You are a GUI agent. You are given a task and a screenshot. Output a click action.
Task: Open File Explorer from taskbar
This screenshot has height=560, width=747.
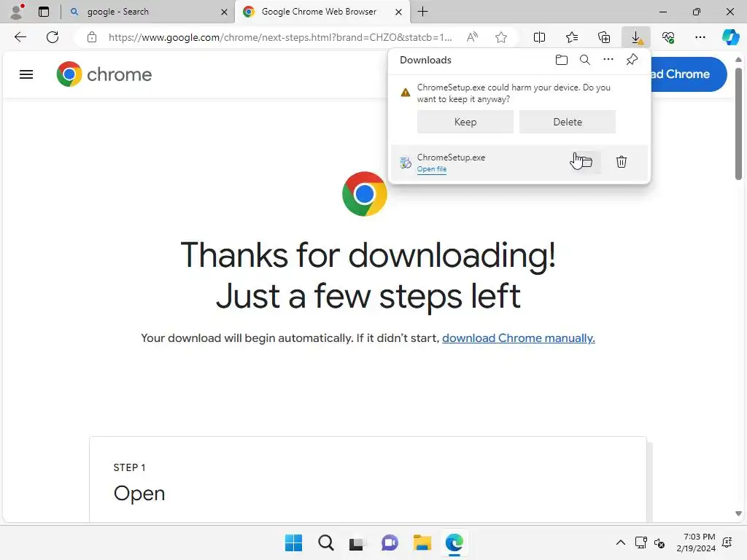click(422, 542)
